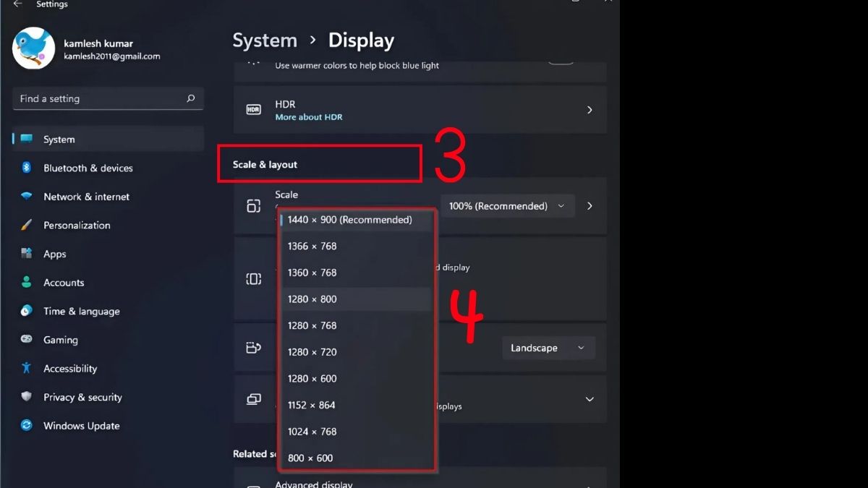Select the System monitor icon in sidebar

pyautogui.click(x=27, y=139)
